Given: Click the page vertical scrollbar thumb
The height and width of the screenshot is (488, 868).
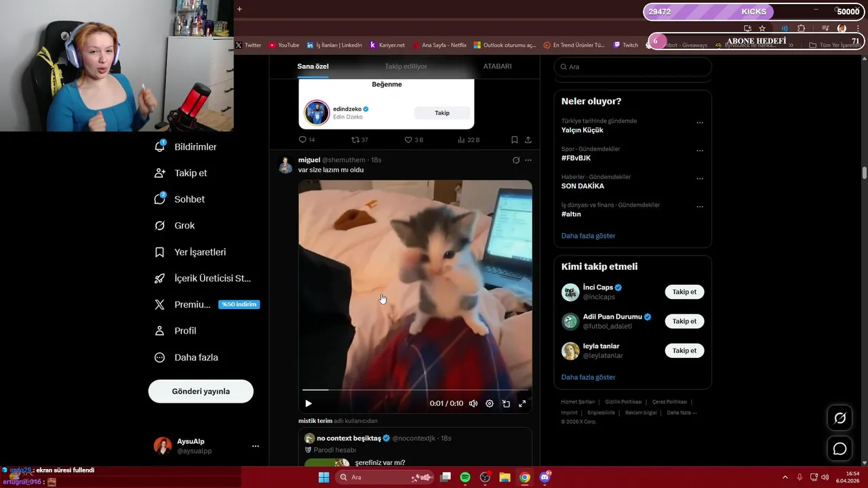Looking at the screenshot, I should 865,173.
